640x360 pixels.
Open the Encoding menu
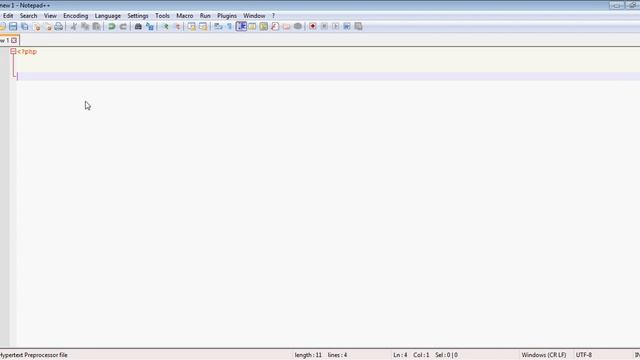(76, 16)
